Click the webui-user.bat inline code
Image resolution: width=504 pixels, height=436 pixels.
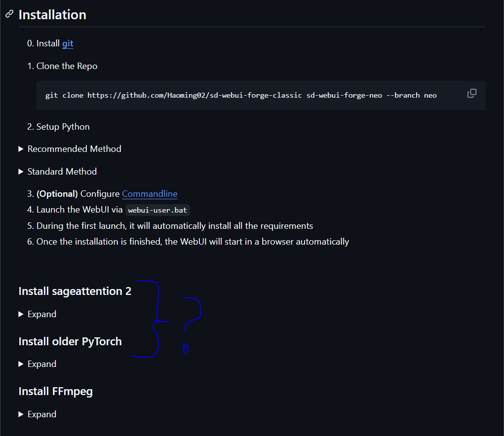157,210
